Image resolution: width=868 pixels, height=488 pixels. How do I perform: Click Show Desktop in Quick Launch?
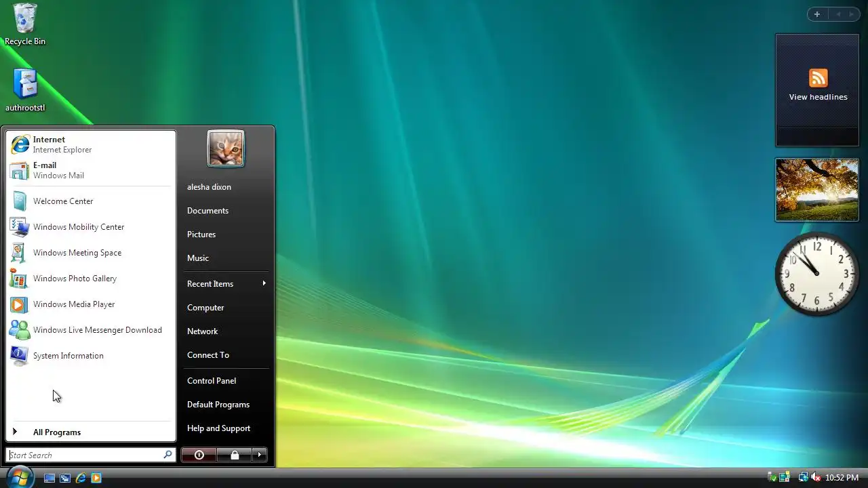coord(50,478)
